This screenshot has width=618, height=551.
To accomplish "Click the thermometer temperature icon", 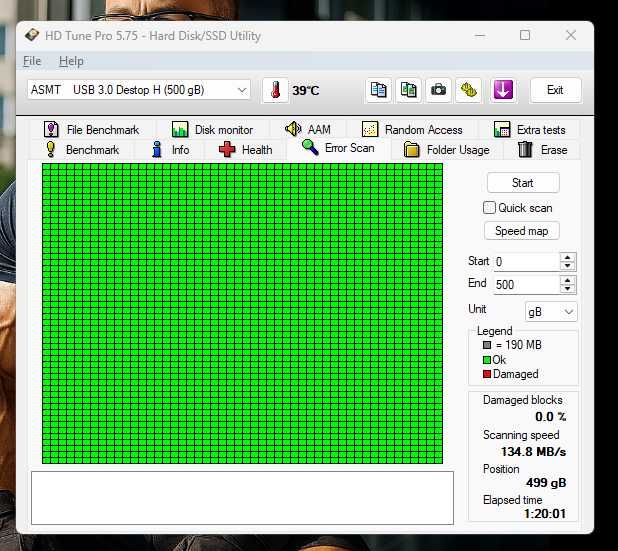I will [275, 90].
